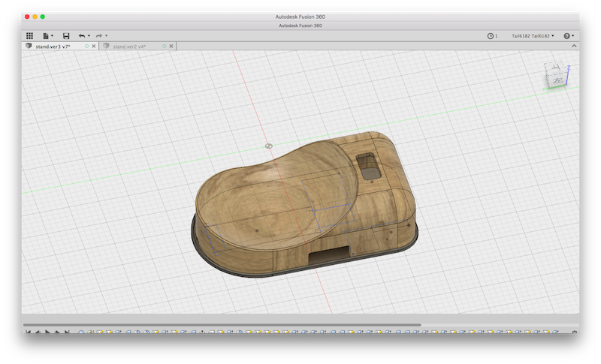Jump to the timeline beginning

point(28,332)
